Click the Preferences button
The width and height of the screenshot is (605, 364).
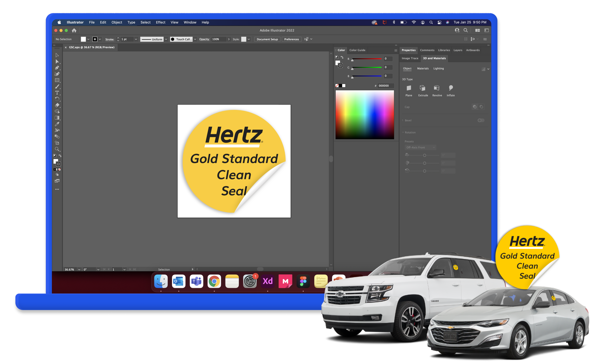[291, 39]
